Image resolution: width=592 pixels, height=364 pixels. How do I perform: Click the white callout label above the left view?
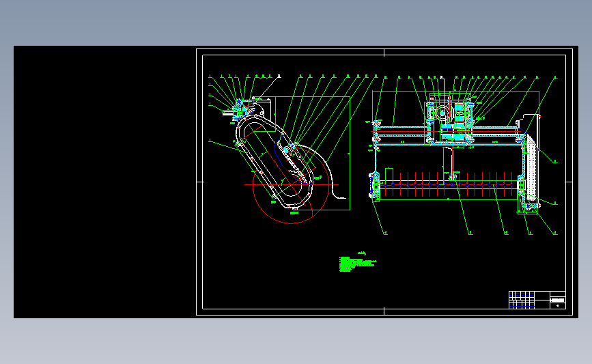coord(279,76)
